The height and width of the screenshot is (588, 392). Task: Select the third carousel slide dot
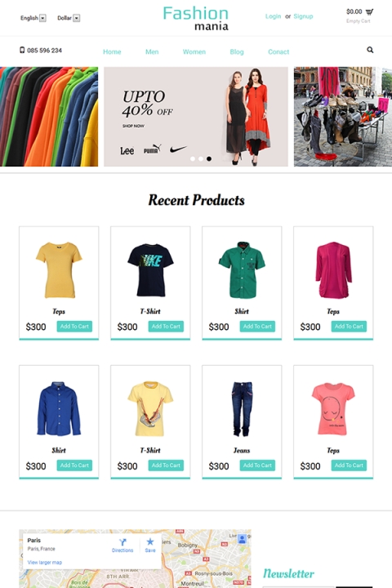pos(209,159)
